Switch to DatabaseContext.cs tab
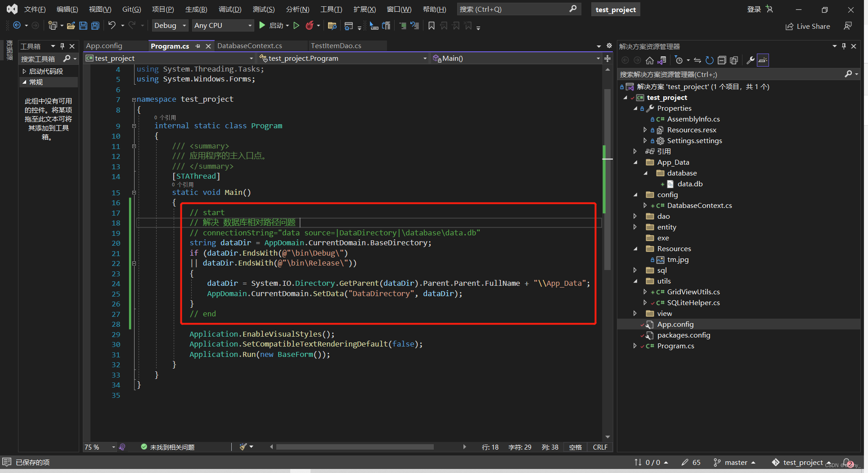Screen dimensions: 868x473 [x=250, y=46]
